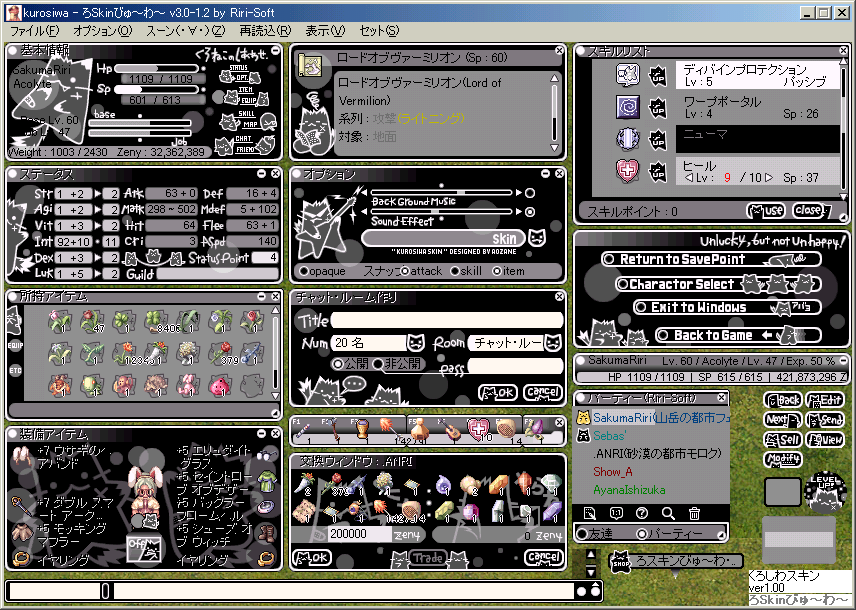Click the party search magnifier icon
Image resolution: width=856 pixels, height=610 pixels.
(668, 513)
